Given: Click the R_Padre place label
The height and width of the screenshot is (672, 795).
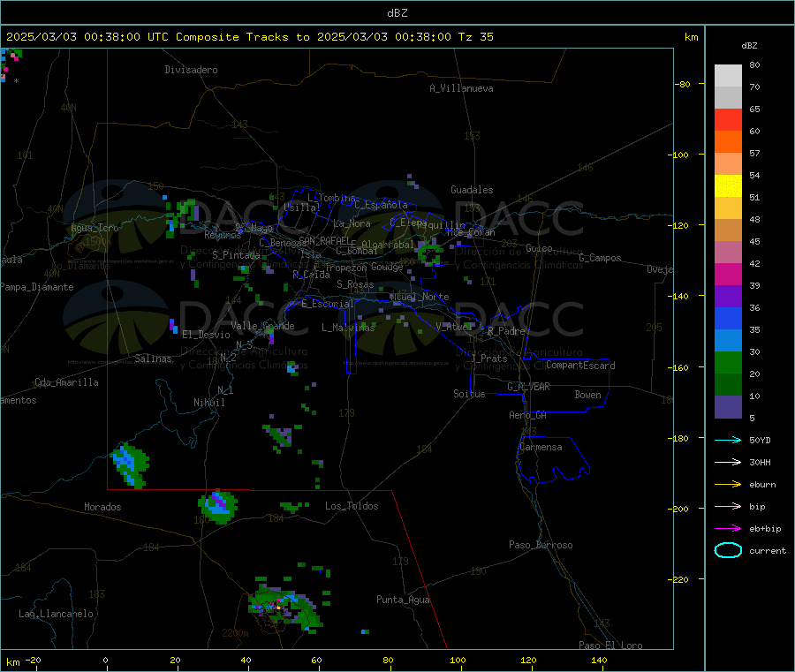Looking at the screenshot, I should click(506, 331).
